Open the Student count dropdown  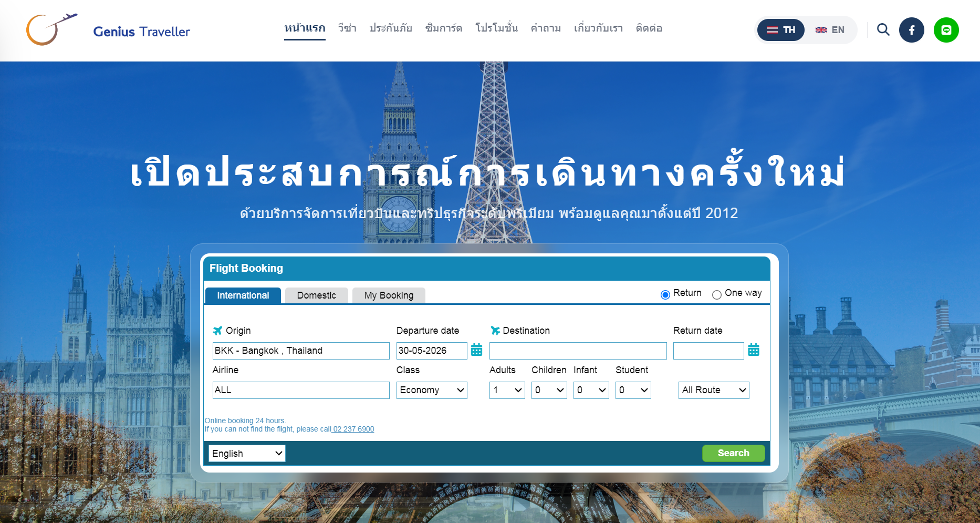[x=633, y=390]
